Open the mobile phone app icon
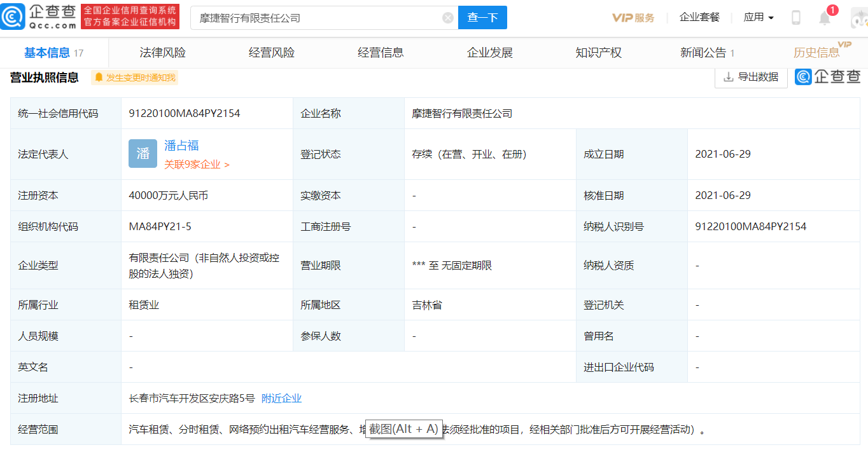This screenshot has height=452, width=868. point(795,18)
